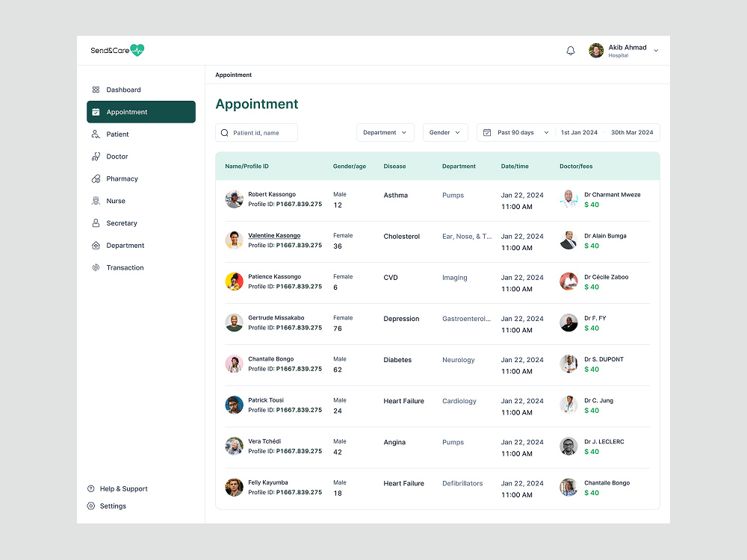Click the Cholesterol disease cell
Image resolution: width=747 pixels, height=560 pixels.
tap(402, 236)
